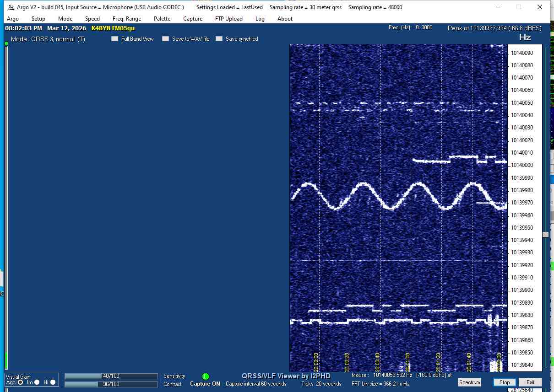Stop the capture with the Stop button

point(505,382)
